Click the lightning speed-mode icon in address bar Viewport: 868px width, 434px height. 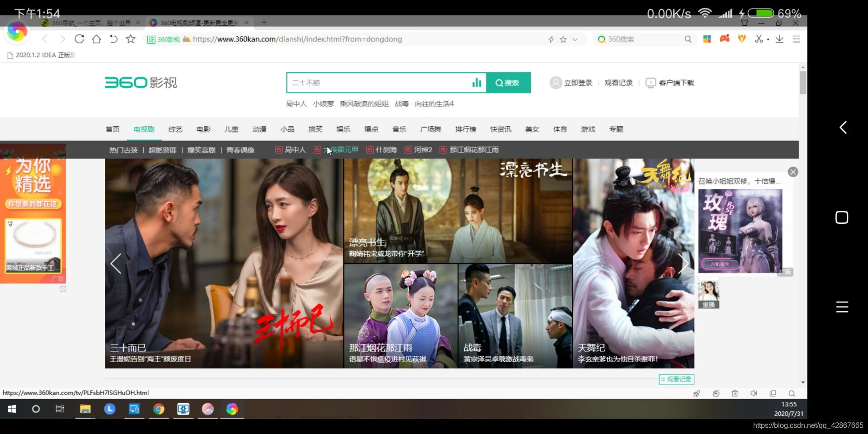551,39
